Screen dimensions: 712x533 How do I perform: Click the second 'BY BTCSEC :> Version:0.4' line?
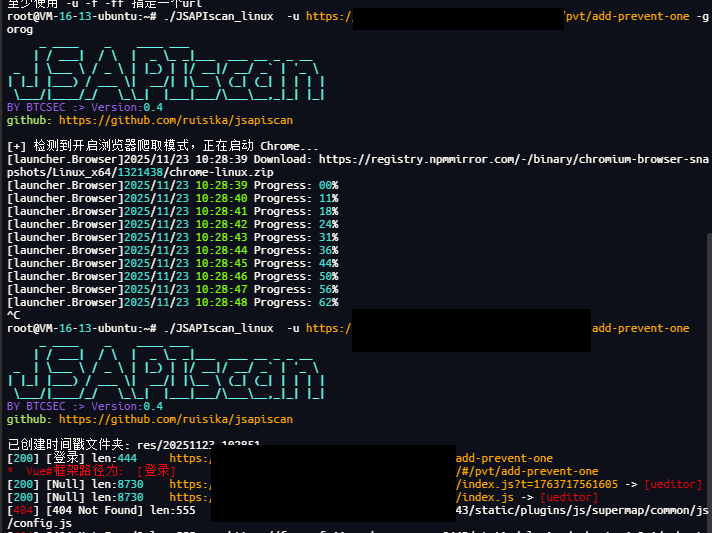click(85, 406)
